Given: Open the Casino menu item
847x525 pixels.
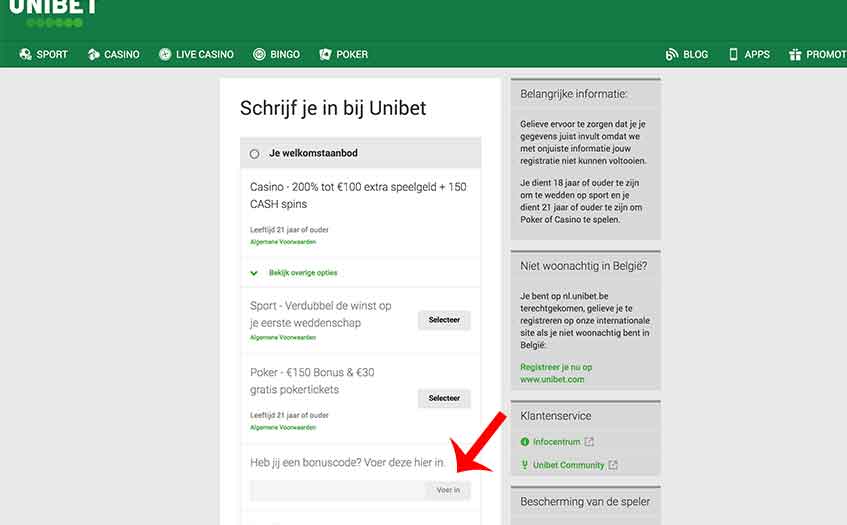Looking at the screenshot, I should (113, 54).
